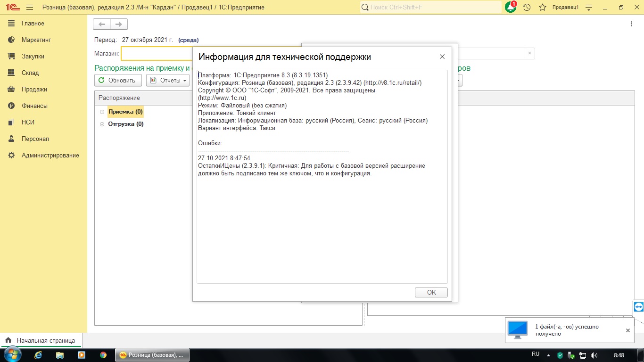Expand the Приемка (0) tree node
This screenshot has width=644, height=362.
click(x=102, y=112)
